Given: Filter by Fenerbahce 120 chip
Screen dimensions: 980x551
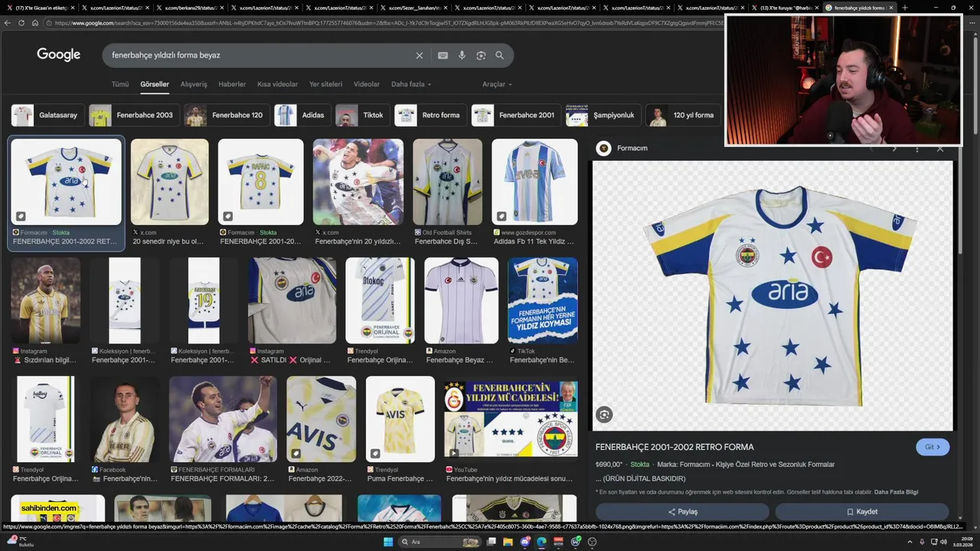Looking at the screenshot, I should 227,116.
